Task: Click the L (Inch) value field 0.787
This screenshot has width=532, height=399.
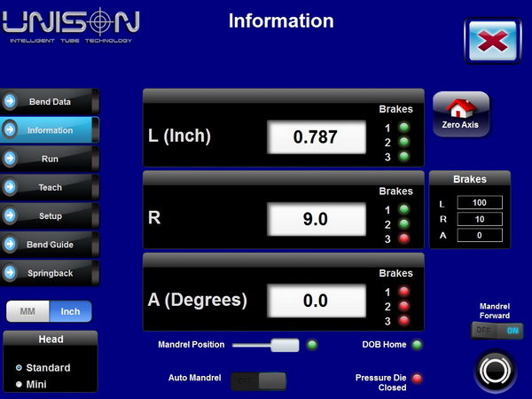Action: tap(317, 137)
